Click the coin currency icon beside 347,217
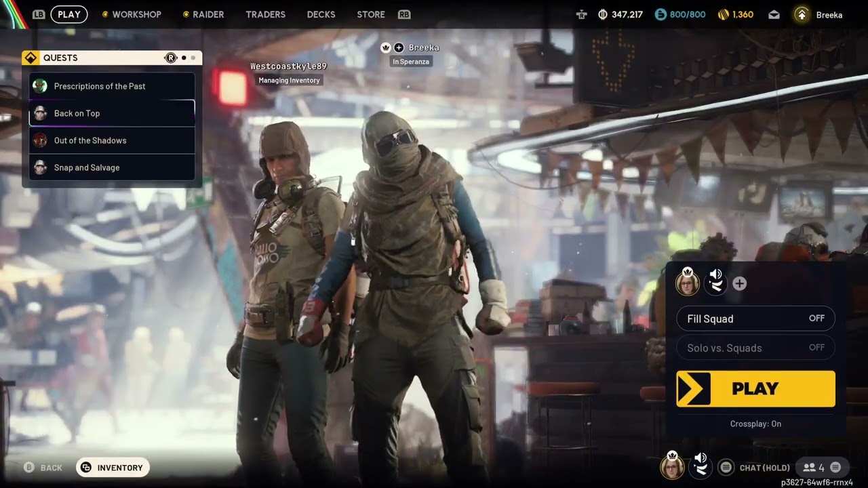The width and height of the screenshot is (868, 488). [603, 14]
